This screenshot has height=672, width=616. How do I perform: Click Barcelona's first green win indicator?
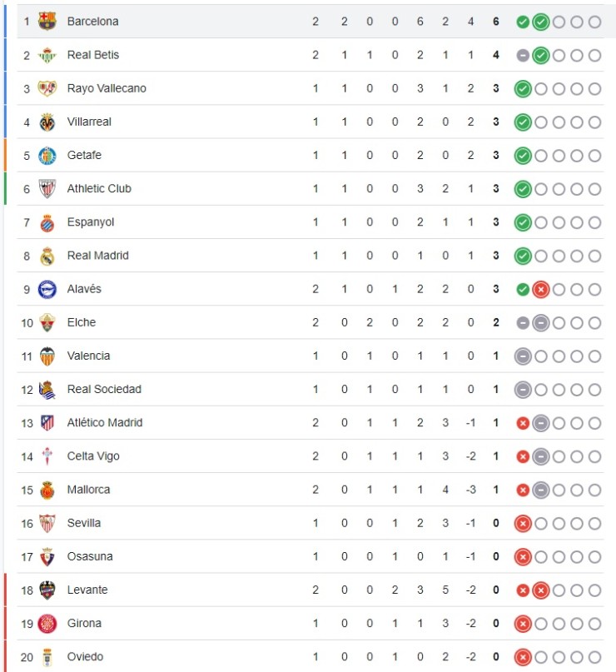coord(523,22)
